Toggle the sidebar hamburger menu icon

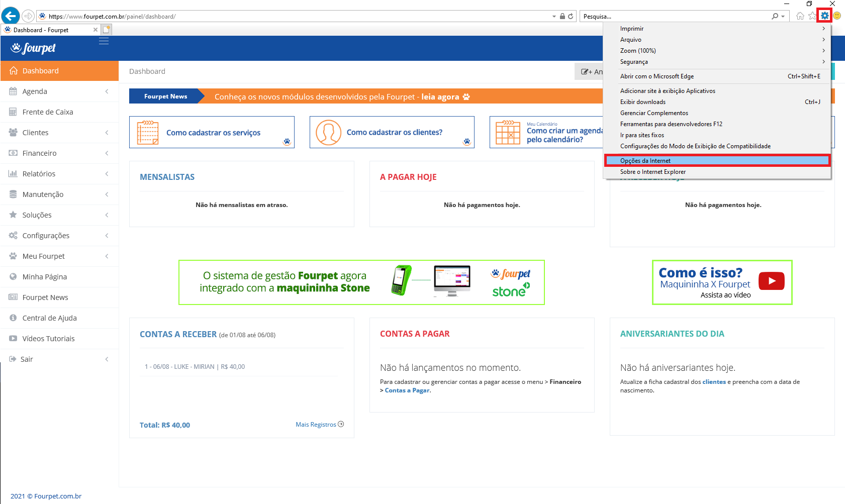(104, 41)
